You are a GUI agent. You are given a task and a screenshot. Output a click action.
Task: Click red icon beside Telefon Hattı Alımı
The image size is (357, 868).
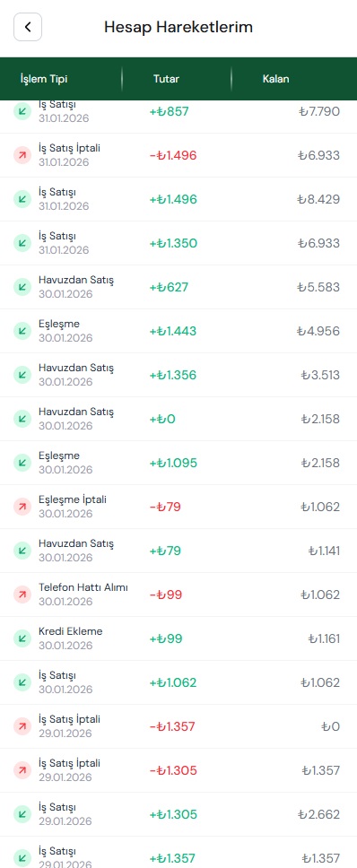pyautogui.click(x=22, y=595)
